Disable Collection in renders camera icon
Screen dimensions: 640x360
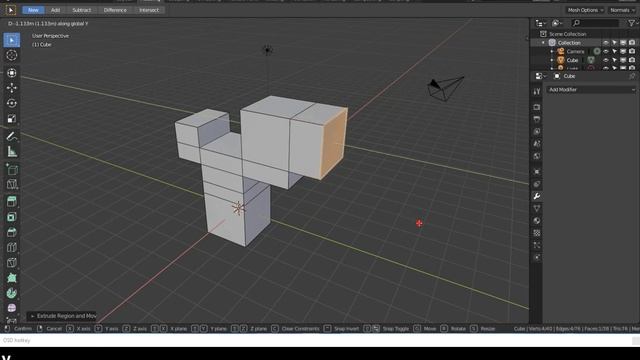(632, 43)
